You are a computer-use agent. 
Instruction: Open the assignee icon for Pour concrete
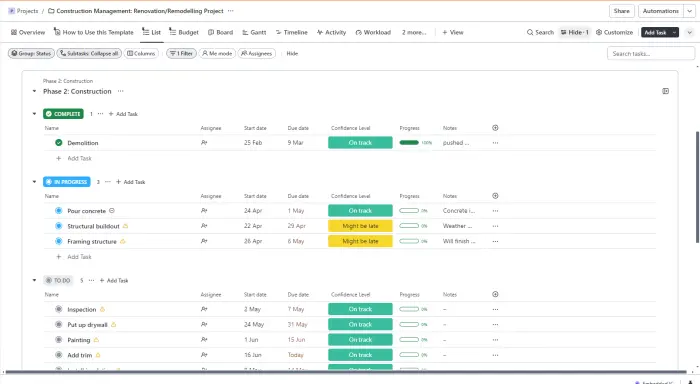click(204, 211)
